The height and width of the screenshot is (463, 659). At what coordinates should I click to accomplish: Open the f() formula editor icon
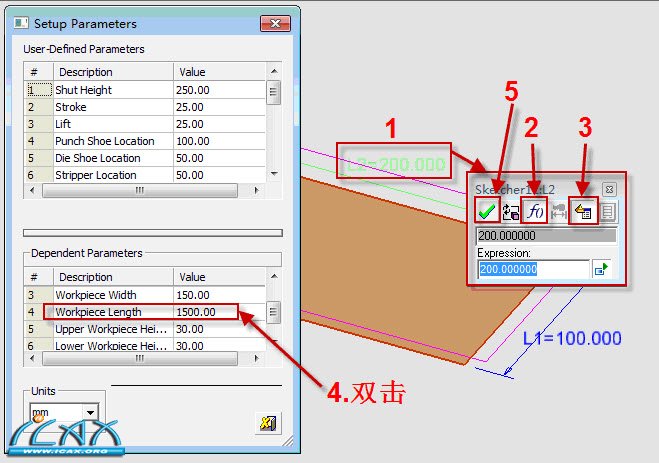click(535, 210)
